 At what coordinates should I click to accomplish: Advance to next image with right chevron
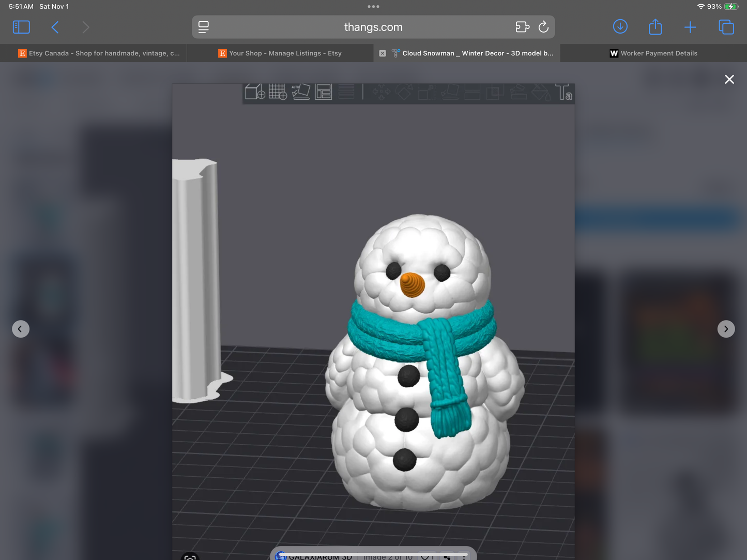tap(726, 328)
